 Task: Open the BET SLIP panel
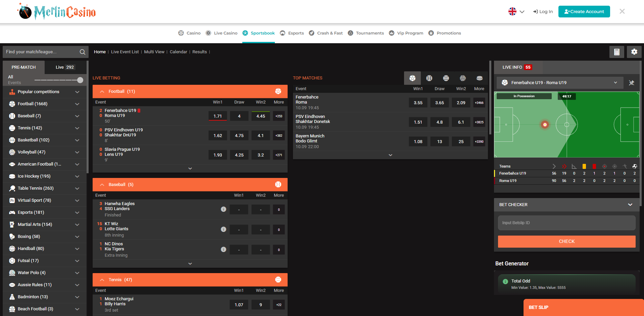(583, 308)
